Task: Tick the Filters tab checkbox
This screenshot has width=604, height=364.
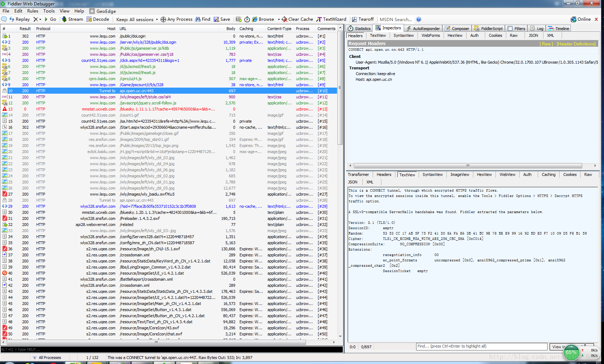Action: click(510, 29)
